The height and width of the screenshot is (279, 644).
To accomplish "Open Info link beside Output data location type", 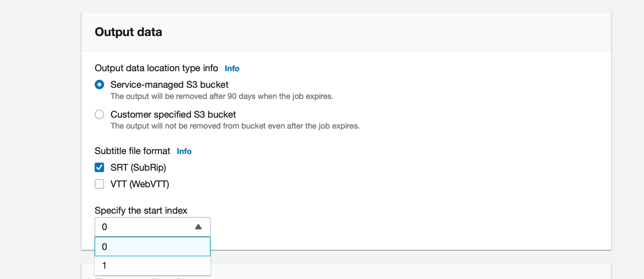I will click(x=232, y=69).
